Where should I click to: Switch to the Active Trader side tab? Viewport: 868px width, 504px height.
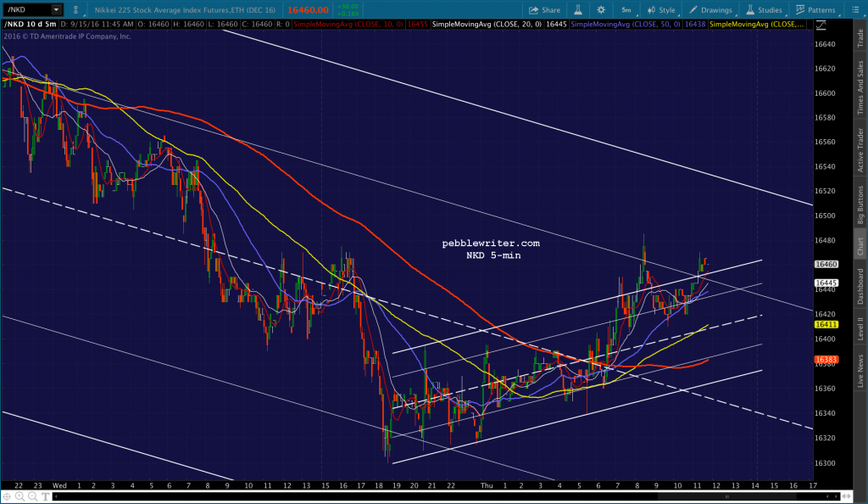coord(860,149)
